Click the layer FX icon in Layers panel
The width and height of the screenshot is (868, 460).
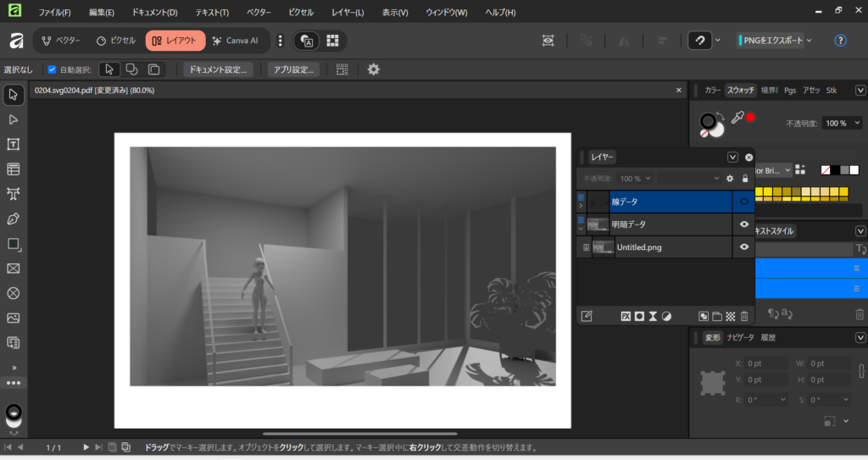tap(626, 316)
